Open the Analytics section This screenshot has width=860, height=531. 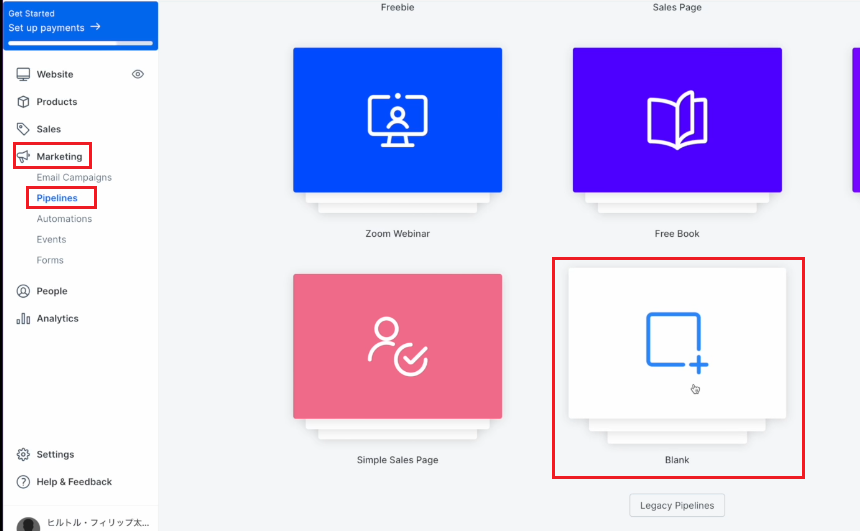tap(58, 318)
